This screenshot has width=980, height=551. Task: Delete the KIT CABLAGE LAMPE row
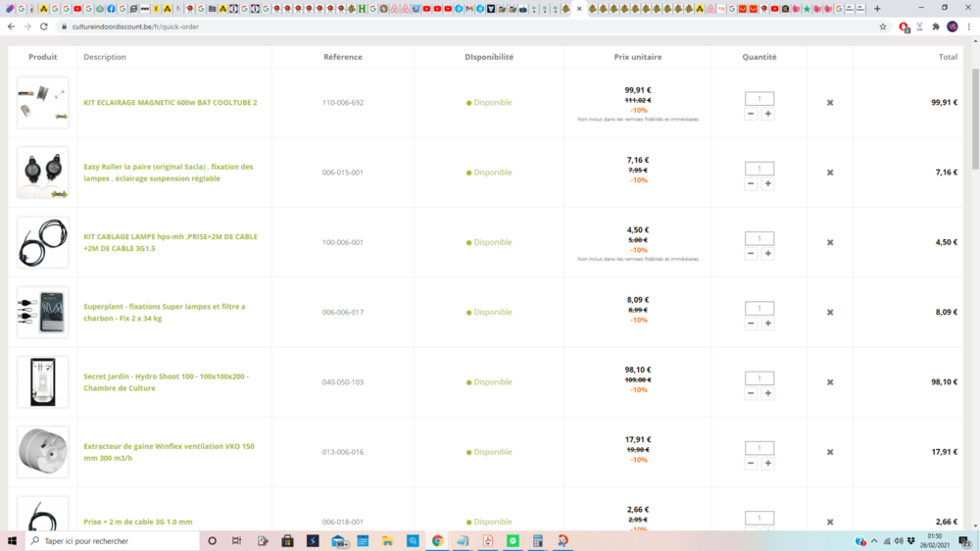pyautogui.click(x=830, y=243)
